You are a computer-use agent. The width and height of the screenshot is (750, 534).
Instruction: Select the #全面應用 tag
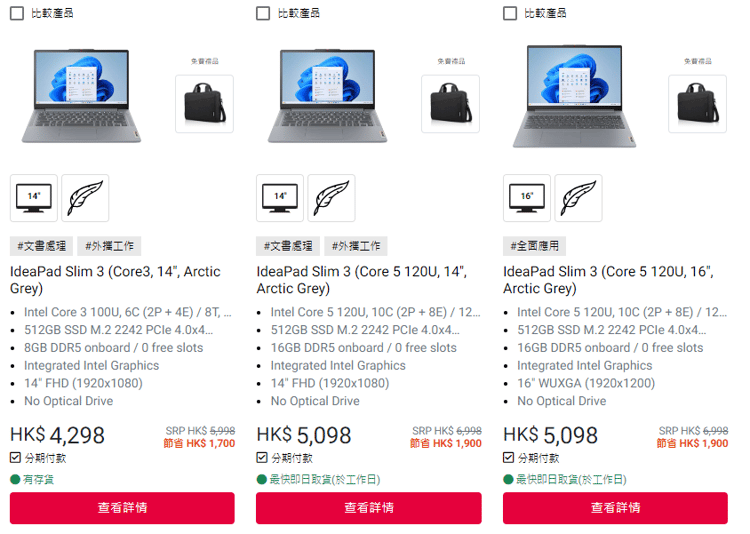coord(534,246)
